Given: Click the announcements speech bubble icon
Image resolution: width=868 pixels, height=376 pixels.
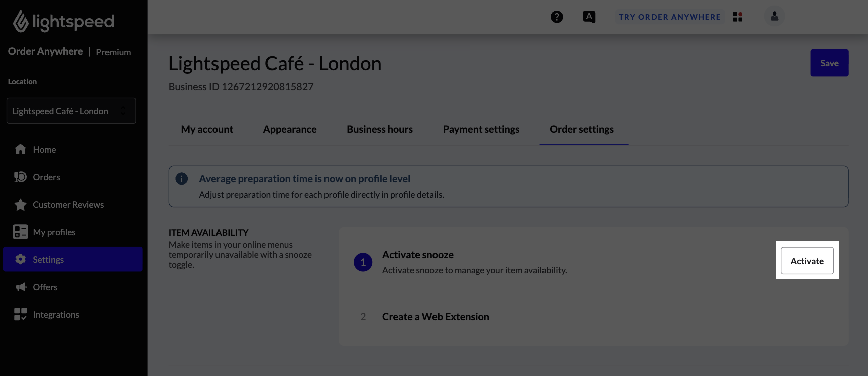Looking at the screenshot, I should (x=589, y=17).
